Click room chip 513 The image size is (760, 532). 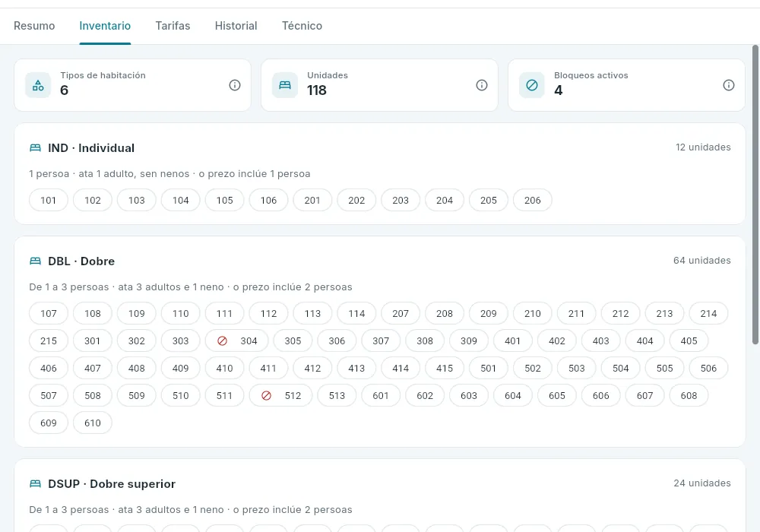(337, 396)
